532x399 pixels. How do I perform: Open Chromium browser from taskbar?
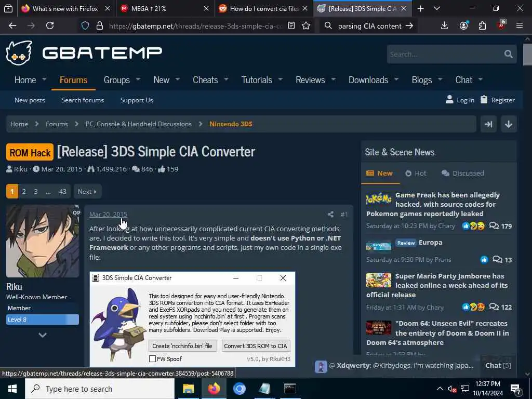point(239,389)
